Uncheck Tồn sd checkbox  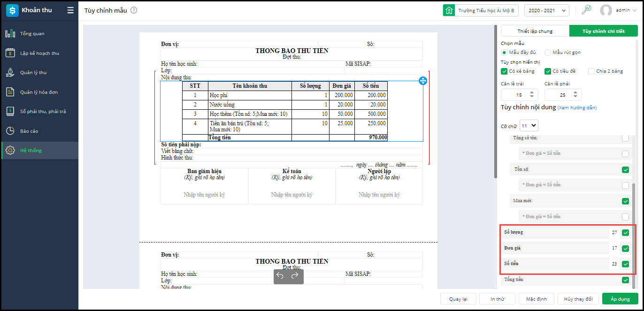point(625,170)
